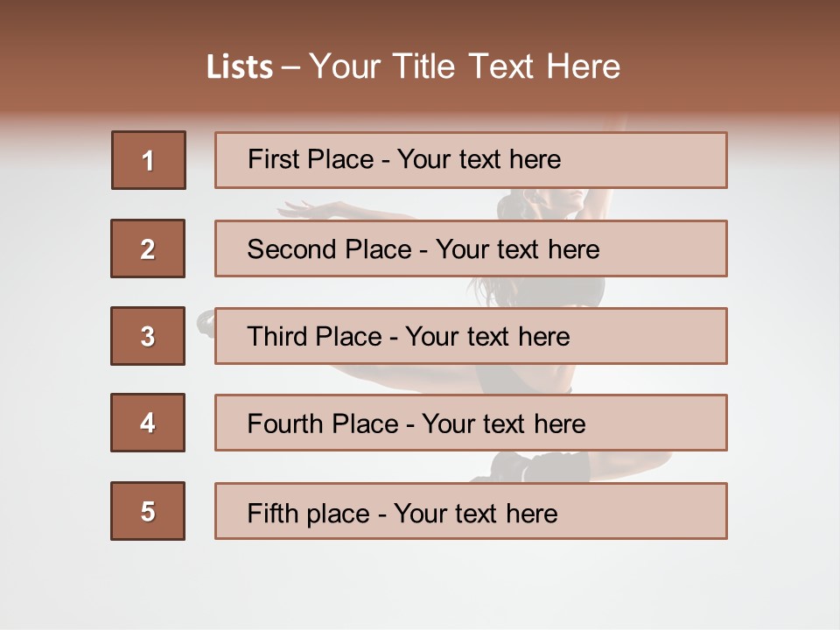Select the 'First Place - Your text here' bar

tap(471, 160)
